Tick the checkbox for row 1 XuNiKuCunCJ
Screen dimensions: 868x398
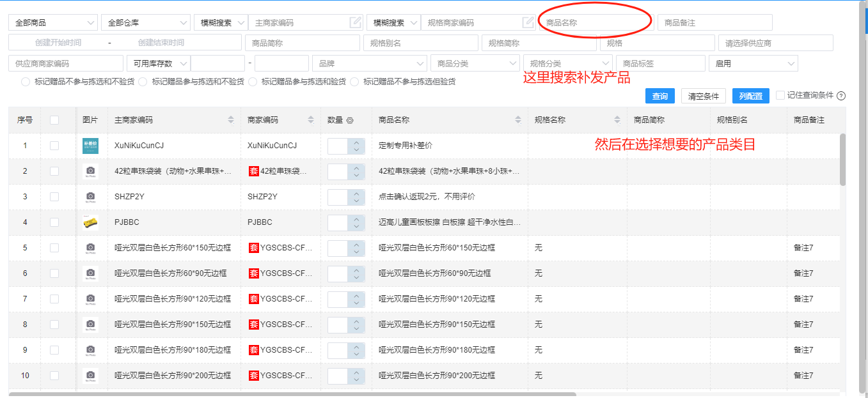tap(54, 146)
